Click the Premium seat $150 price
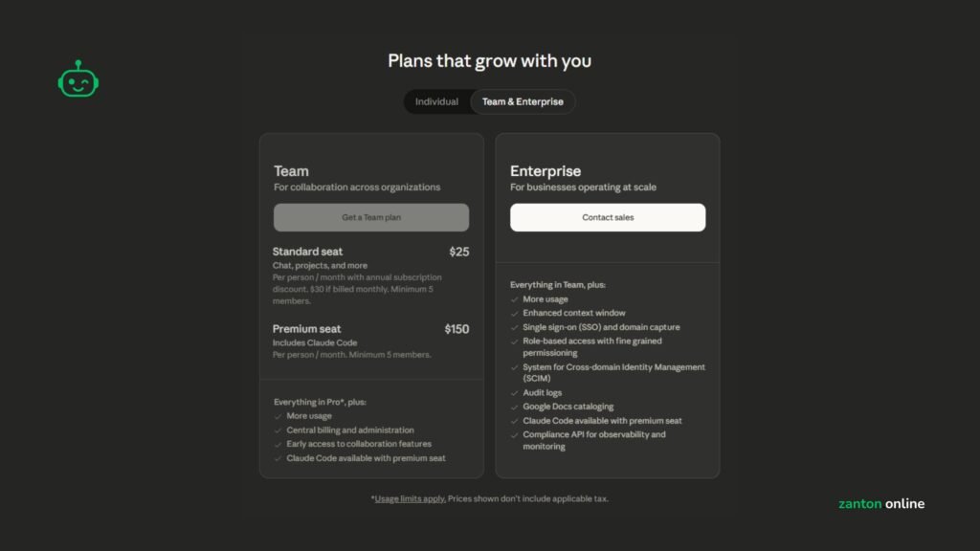The height and width of the screenshot is (551, 980). click(x=457, y=329)
